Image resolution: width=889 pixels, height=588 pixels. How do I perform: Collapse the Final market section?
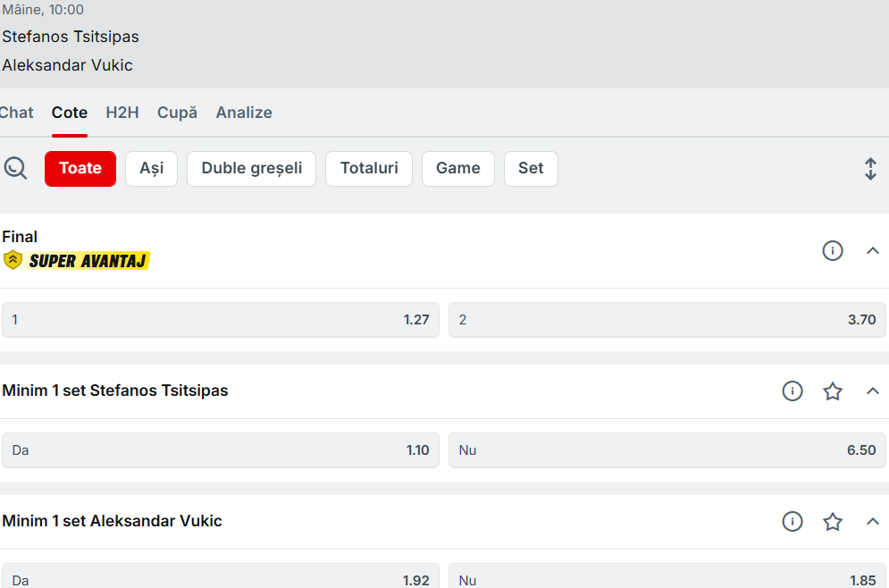tap(873, 251)
